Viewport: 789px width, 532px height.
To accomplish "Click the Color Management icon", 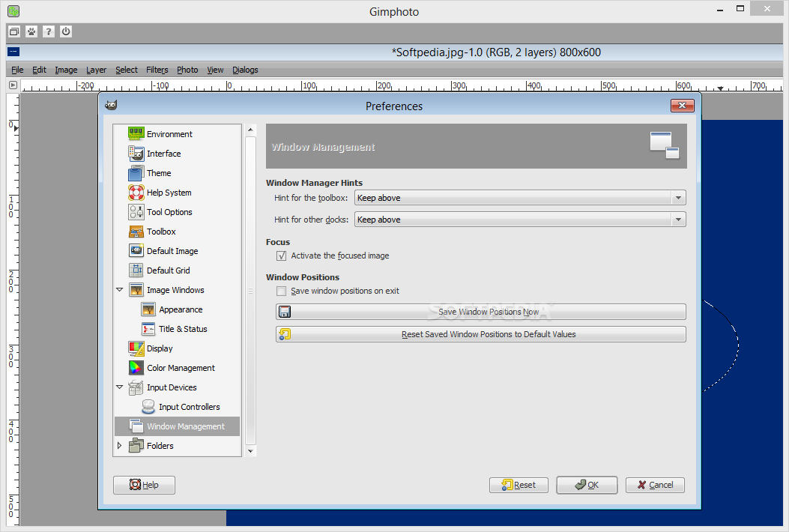I will (x=136, y=368).
